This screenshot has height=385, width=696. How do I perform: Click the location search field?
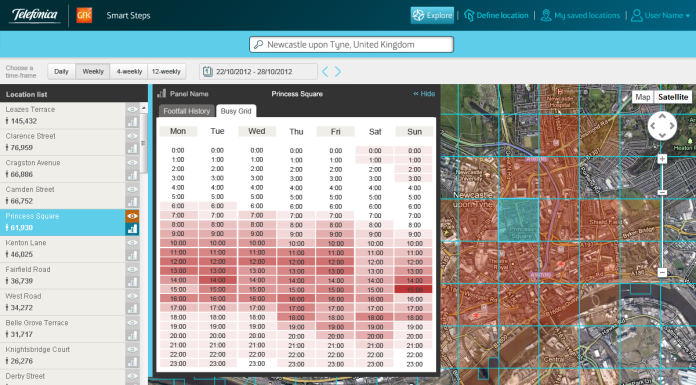[351, 44]
